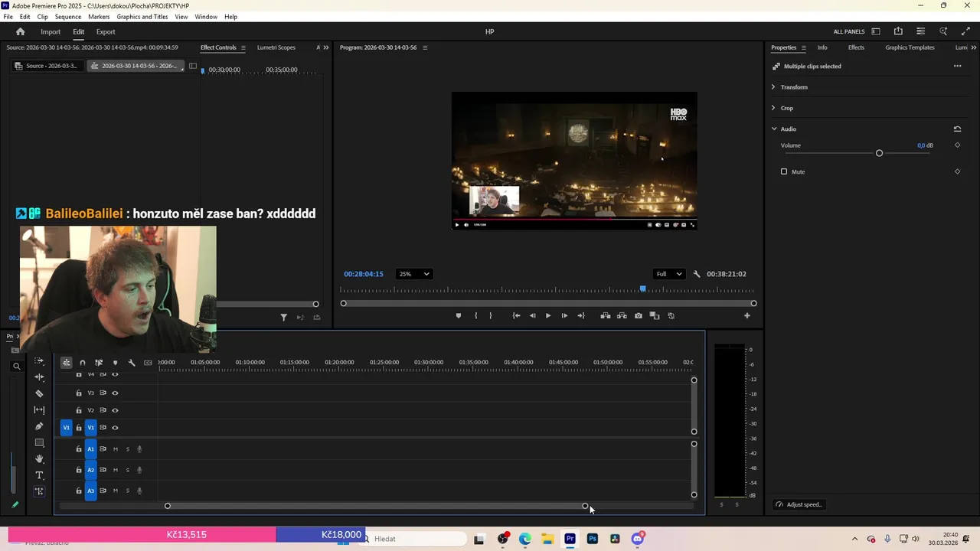Switch to the Graphics Templates tab
980x551 pixels.
910,47
